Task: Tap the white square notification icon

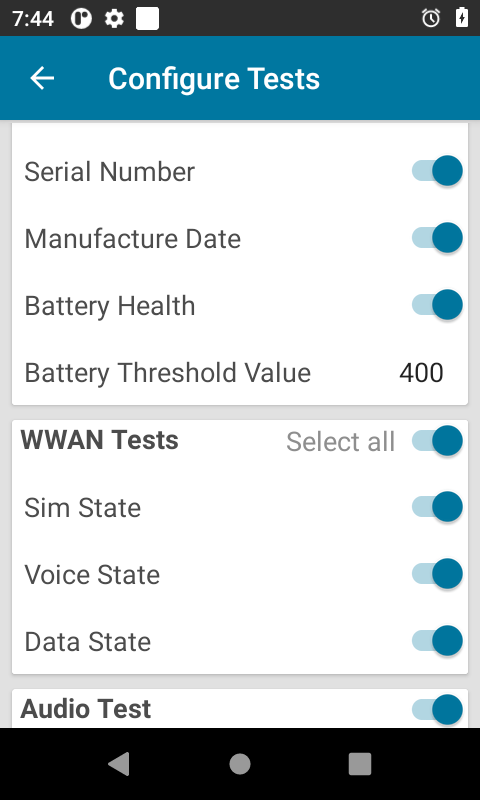Action: pos(147,19)
